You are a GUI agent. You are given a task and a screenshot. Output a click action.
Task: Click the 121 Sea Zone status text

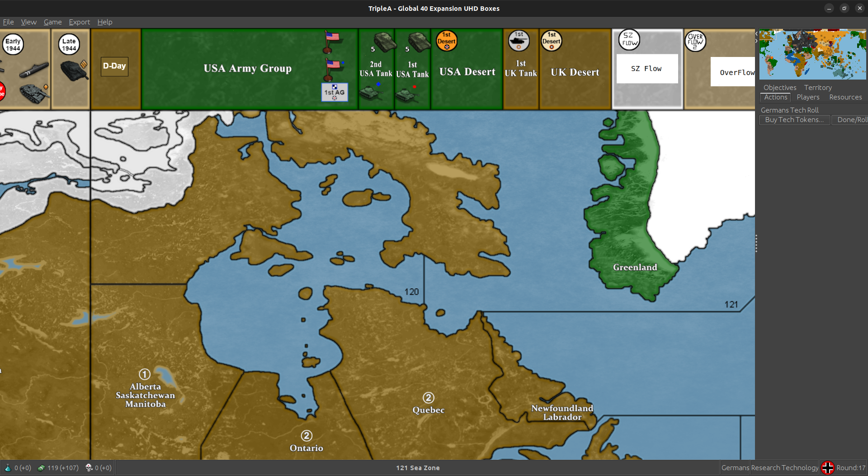tap(418, 468)
